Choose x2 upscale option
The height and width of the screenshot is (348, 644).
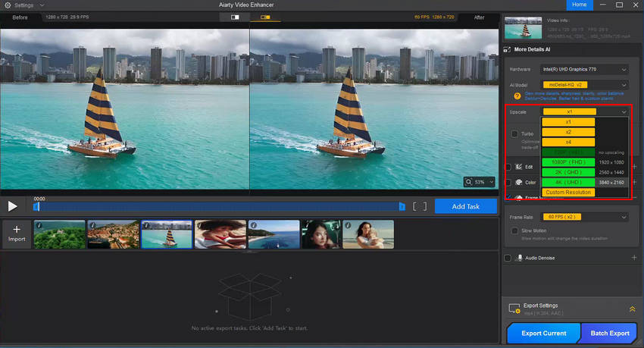[x=568, y=132]
